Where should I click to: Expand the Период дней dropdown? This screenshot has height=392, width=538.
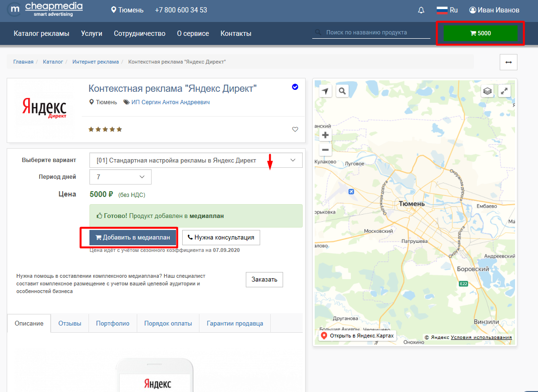121,177
